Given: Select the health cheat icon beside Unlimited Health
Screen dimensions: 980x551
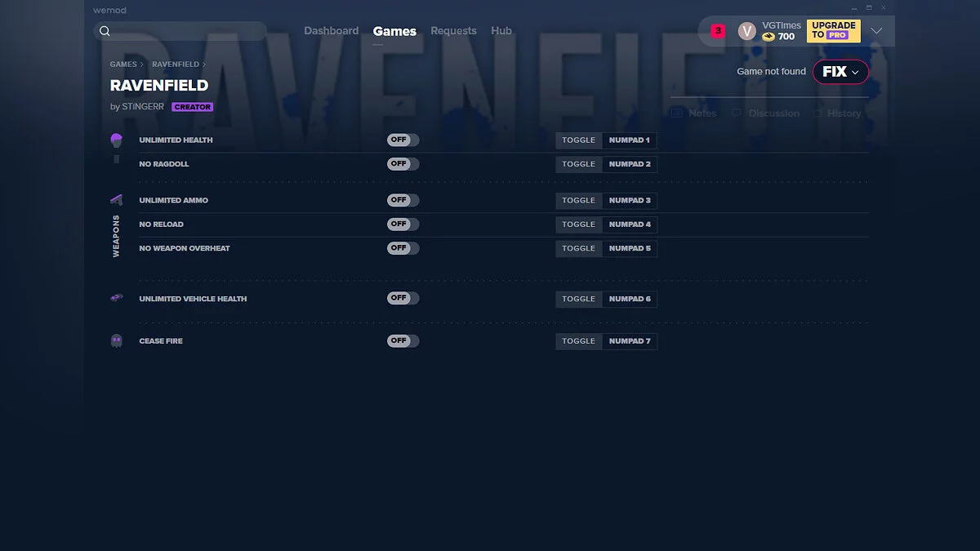Looking at the screenshot, I should click(117, 140).
